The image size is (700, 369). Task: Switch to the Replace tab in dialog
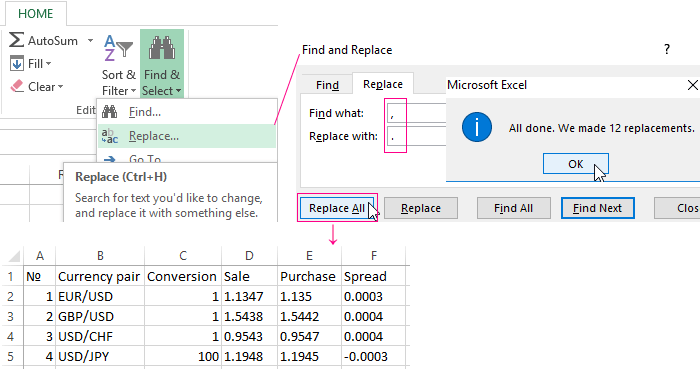[x=383, y=84]
